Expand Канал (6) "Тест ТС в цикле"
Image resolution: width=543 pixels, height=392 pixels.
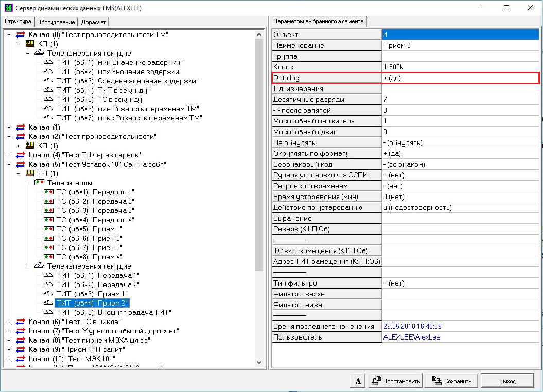tap(9, 322)
